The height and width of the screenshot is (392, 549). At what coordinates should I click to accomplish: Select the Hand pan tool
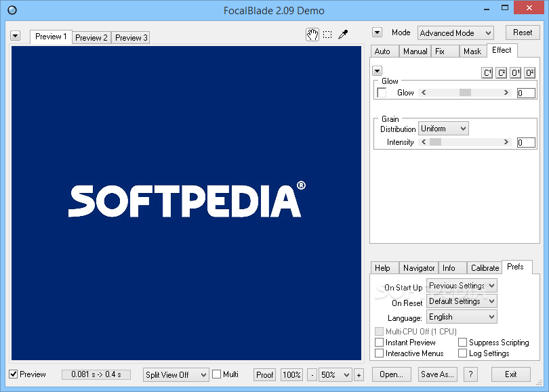[312, 35]
